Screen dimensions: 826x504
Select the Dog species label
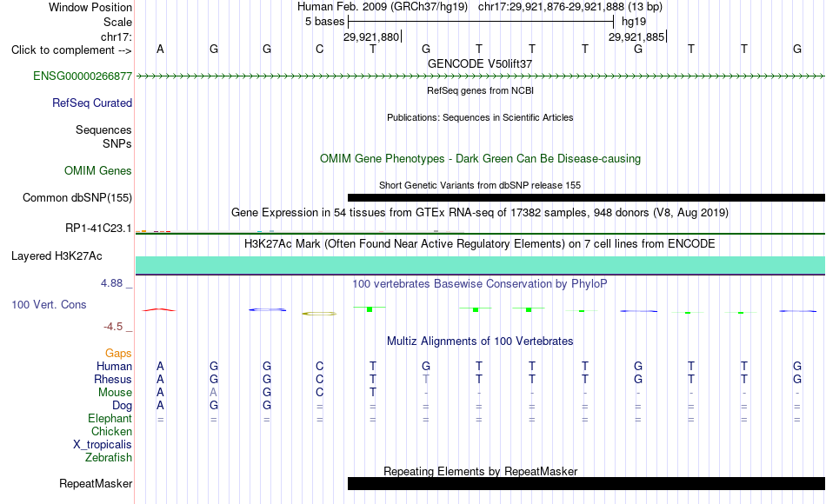122,406
